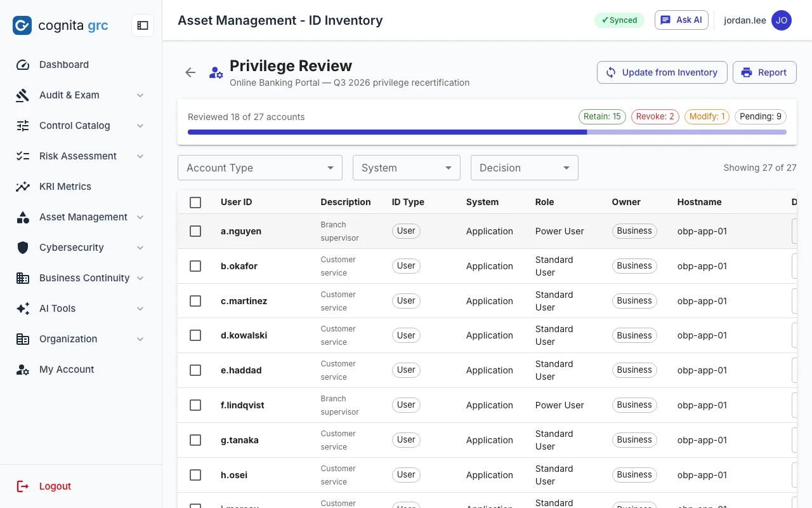Screen dimensions: 812x508
Task: Click the JO user avatar
Action: coord(782,20)
